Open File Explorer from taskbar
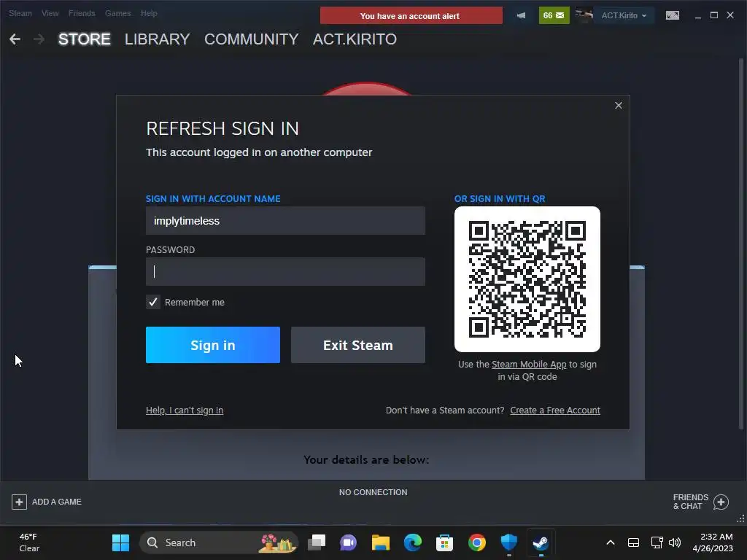The height and width of the screenshot is (560, 747). pyautogui.click(x=381, y=542)
